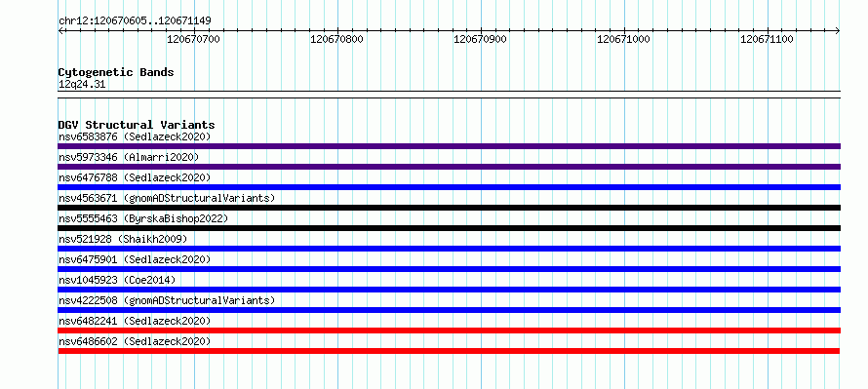Select the nsv6475901 blue variant bar

click(449, 269)
